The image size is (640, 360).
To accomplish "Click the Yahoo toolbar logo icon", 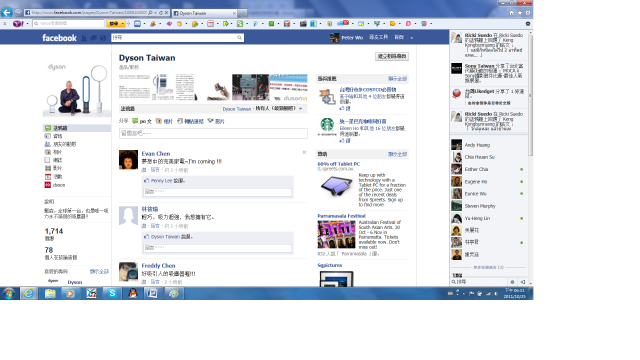I will tap(18, 24).
